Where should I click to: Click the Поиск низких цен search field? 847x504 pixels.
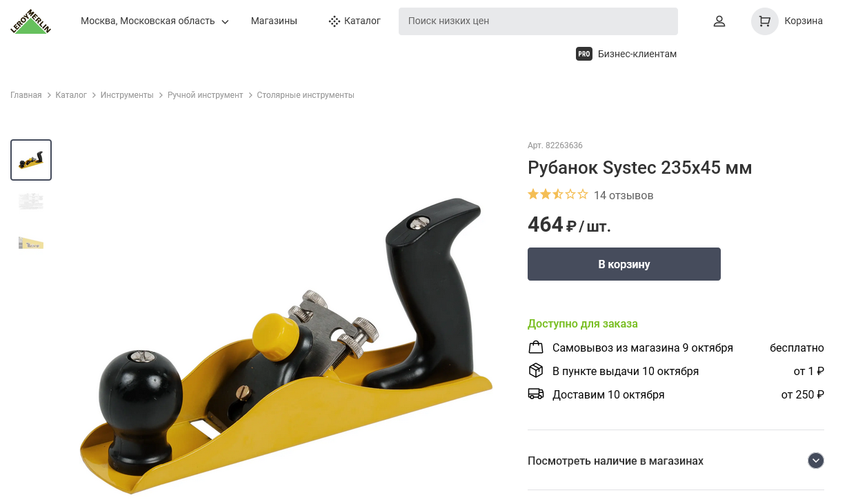pyautogui.click(x=538, y=21)
